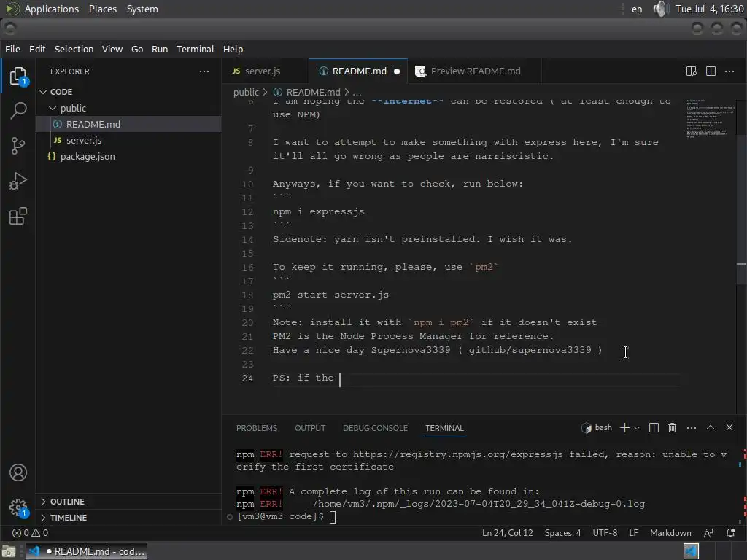Click Spaces: 4 indentation setting
The height and width of the screenshot is (560, 747).
click(562, 533)
